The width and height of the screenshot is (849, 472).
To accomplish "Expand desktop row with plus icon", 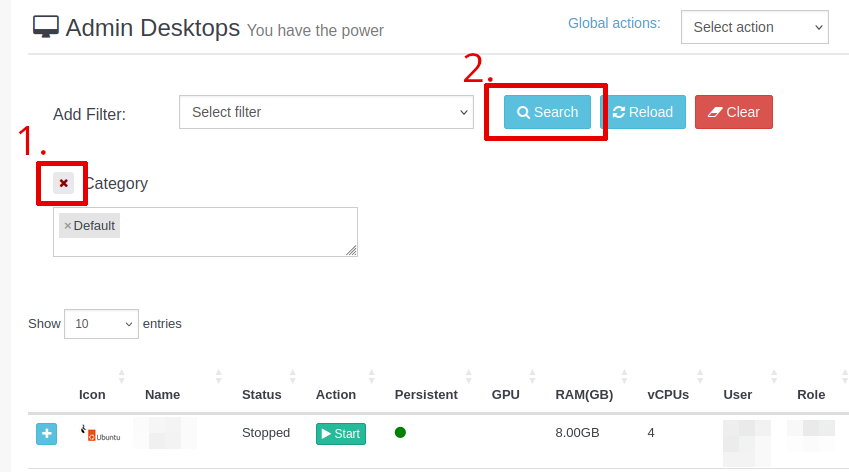I will [47, 434].
